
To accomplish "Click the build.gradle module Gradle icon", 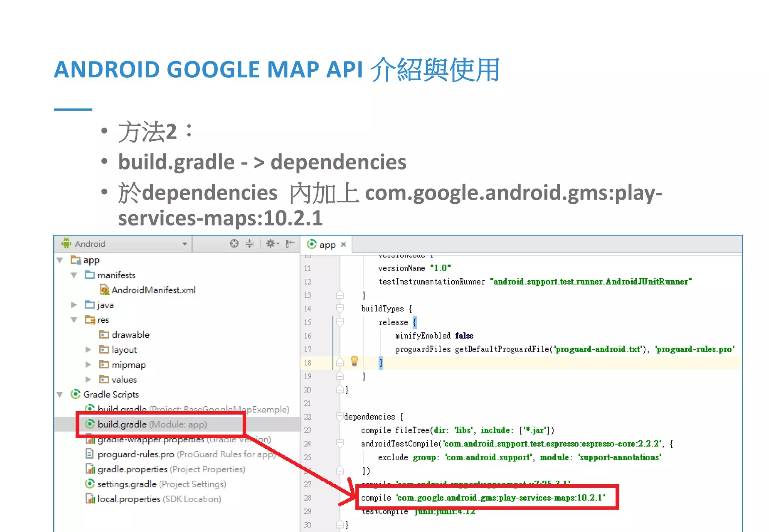I will (x=90, y=424).
